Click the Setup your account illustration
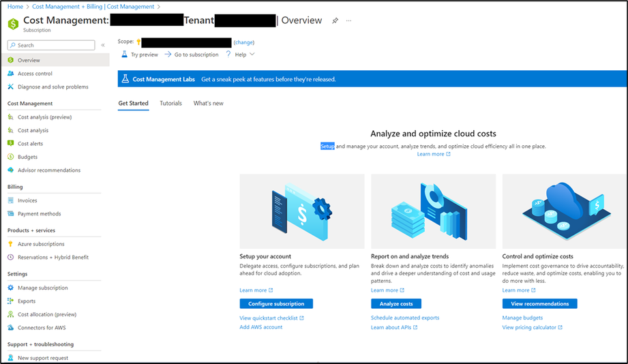The image size is (628, 364). [x=302, y=211]
